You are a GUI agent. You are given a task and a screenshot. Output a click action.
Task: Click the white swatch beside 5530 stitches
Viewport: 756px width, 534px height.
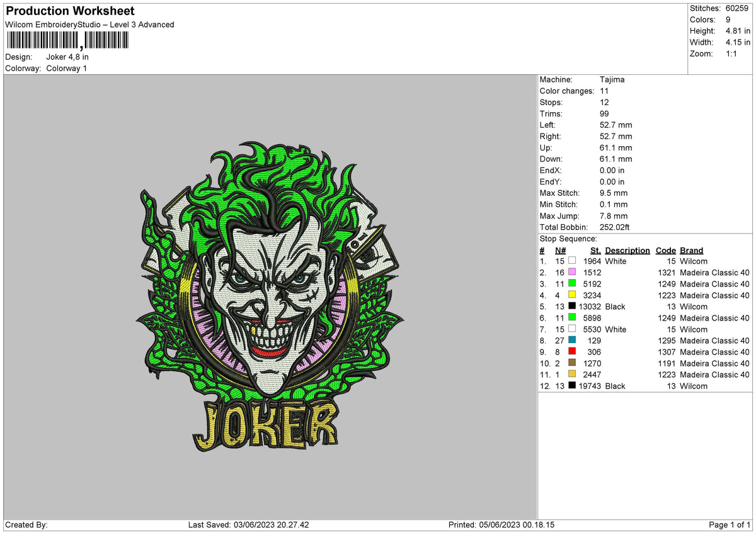tap(572, 329)
